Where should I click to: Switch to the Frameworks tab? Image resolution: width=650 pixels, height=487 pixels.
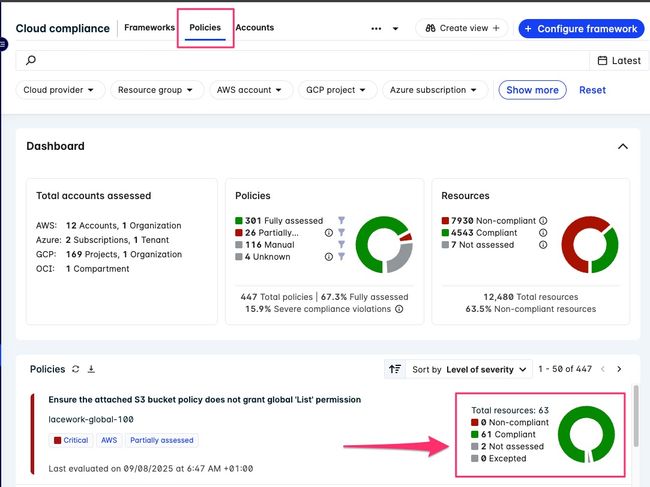point(149,28)
